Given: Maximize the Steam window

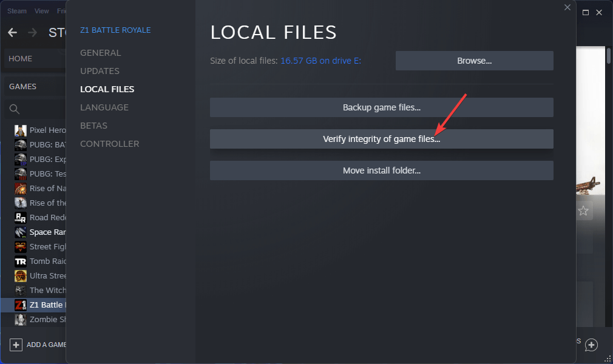Looking at the screenshot, I should pyautogui.click(x=586, y=13).
